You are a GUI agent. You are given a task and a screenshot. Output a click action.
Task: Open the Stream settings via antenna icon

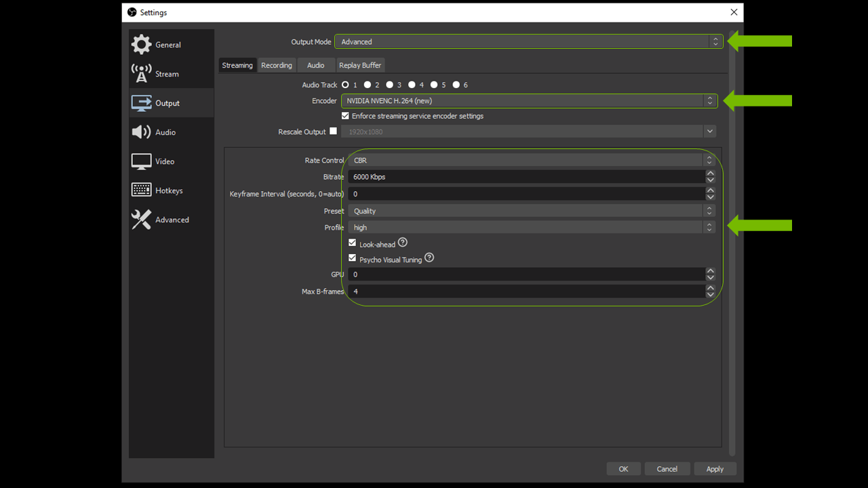click(x=141, y=73)
